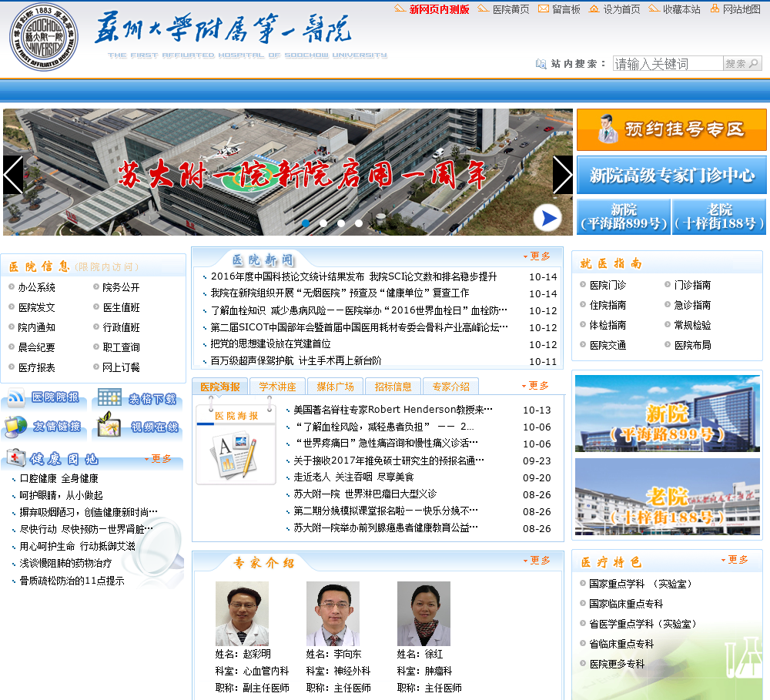Viewport: 770px width, 700px height.
Task: Open news 百万级超声保驾护航 计生手术再上新台阶
Action: 296,360
